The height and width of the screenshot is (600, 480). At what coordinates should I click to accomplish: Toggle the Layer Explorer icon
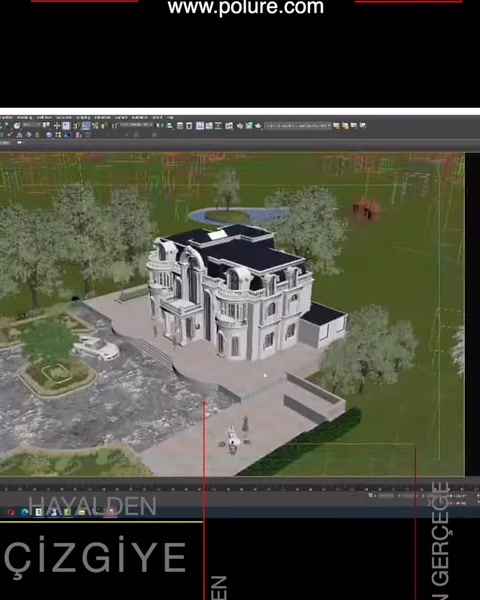point(189,126)
